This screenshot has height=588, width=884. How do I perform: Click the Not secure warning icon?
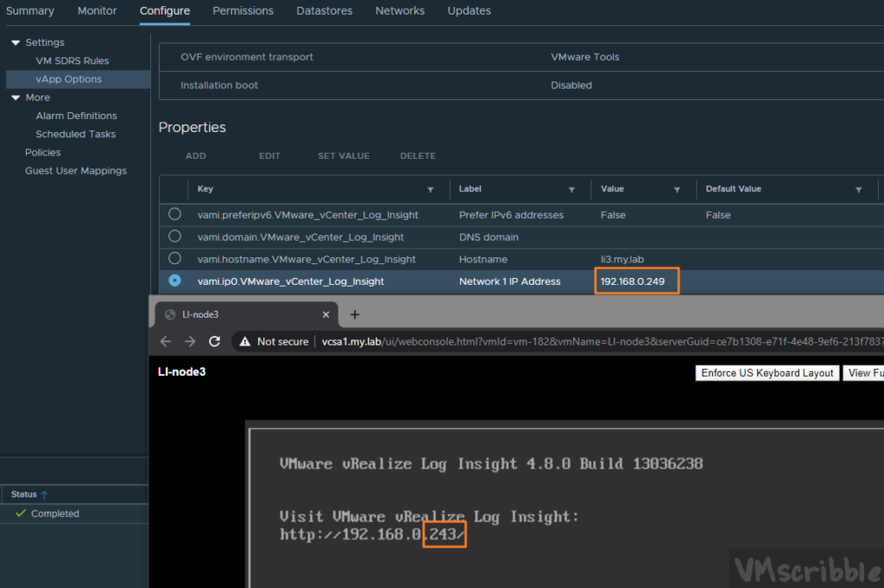245,342
